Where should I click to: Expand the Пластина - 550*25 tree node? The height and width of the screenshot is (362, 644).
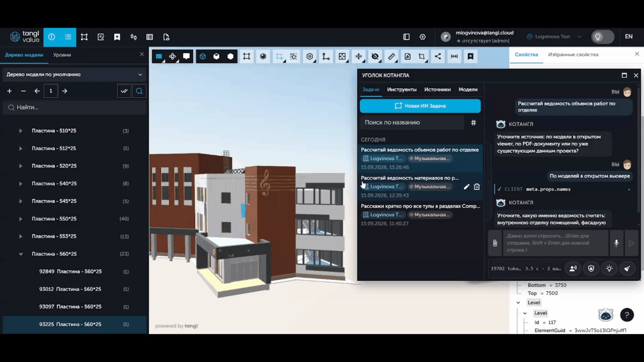pos(20,219)
